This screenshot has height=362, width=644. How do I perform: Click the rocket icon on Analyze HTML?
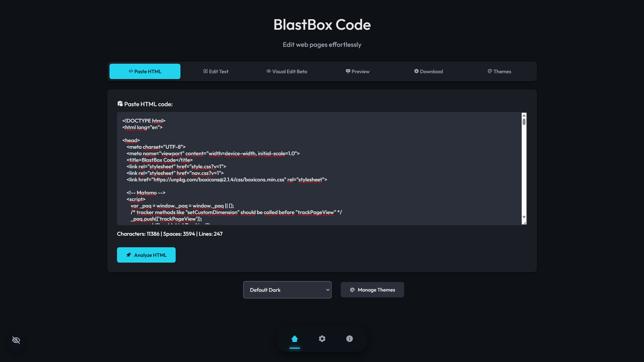pyautogui.click(x=129, y=255)
